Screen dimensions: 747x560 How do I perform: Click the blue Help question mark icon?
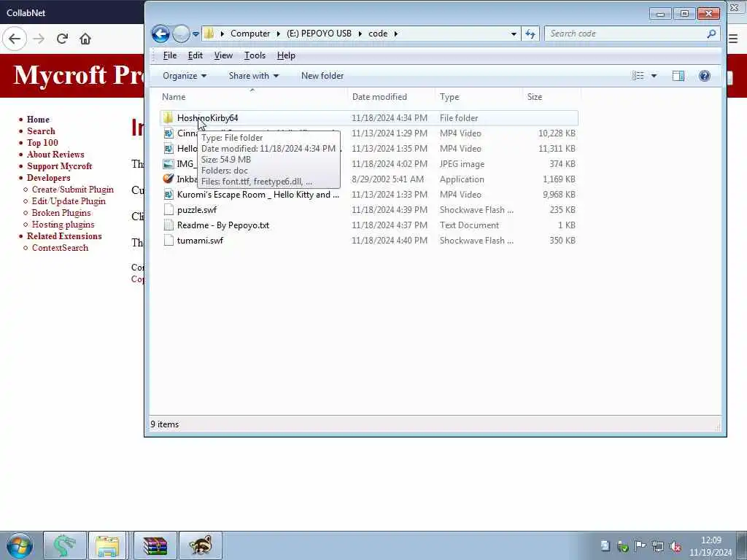pos(704,76)
